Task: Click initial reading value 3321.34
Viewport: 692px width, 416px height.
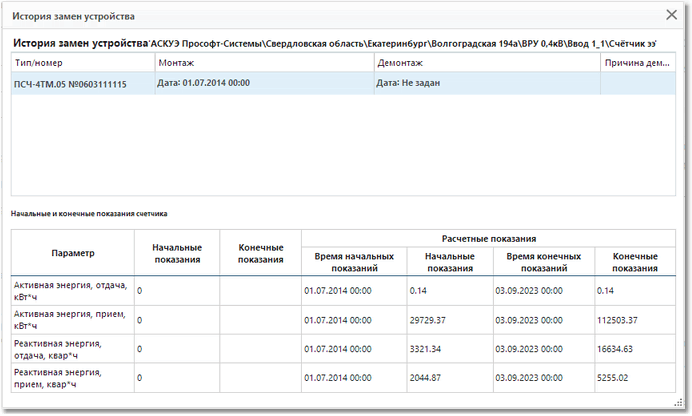Action: (x=425, y=349)
